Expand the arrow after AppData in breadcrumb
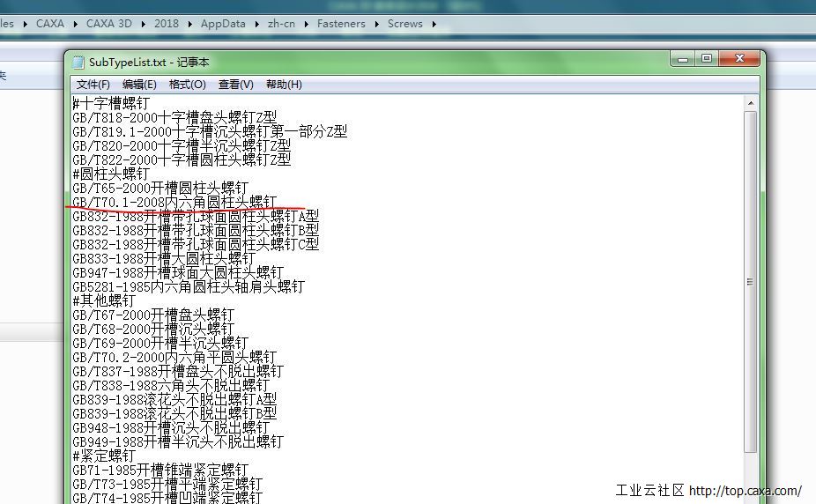 (x=256, y=24)
